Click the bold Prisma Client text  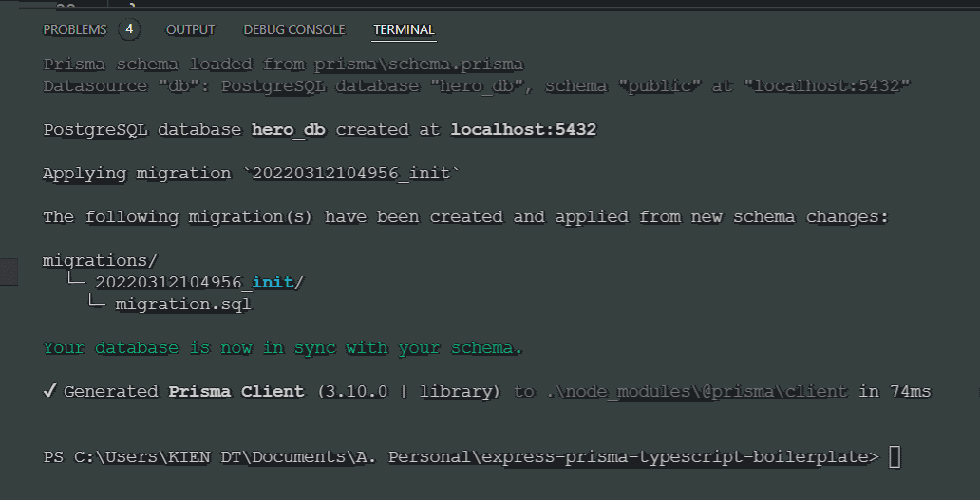pyautogui.click(x=236, y=391)
